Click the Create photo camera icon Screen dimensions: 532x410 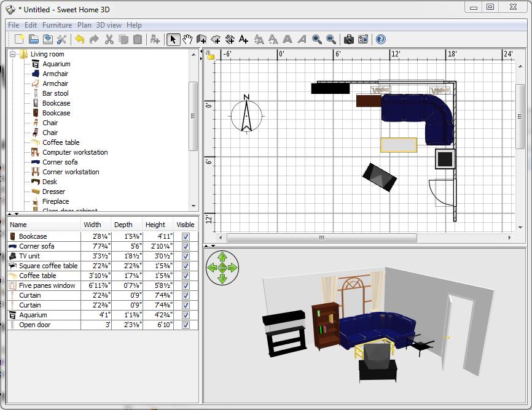click(348, 39)
